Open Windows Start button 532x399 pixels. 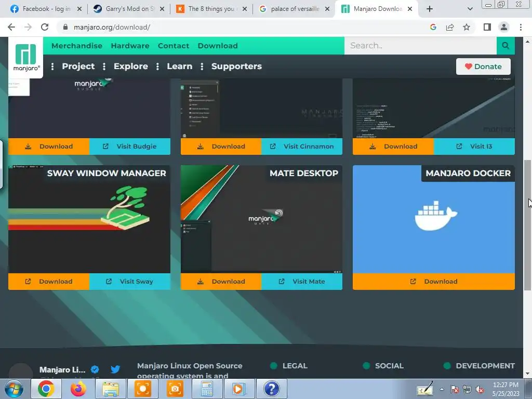[14, 389]
